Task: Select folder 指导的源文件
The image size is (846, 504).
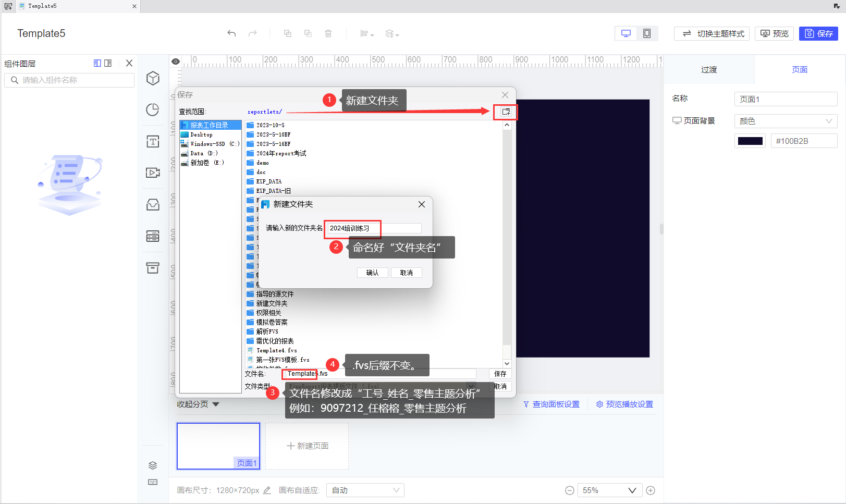Action: 271,294
